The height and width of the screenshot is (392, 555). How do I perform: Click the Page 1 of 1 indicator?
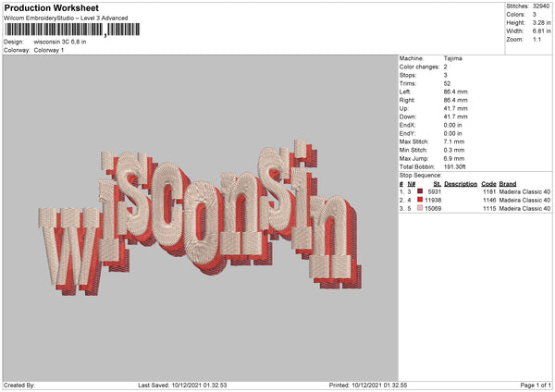536,385
